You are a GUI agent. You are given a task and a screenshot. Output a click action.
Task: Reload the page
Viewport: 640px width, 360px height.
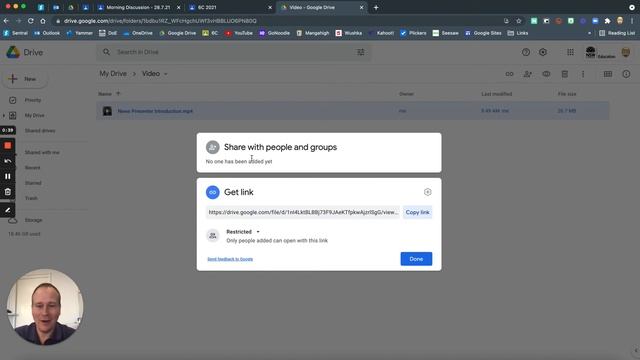(x=31, y=21)
